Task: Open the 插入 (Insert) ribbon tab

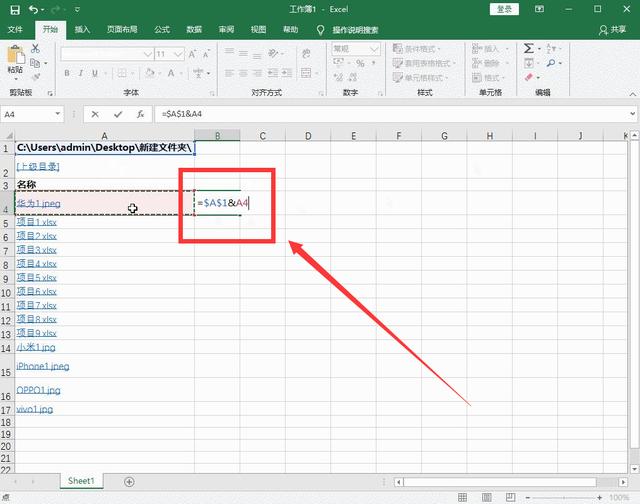Action: [x=82, y=30]
